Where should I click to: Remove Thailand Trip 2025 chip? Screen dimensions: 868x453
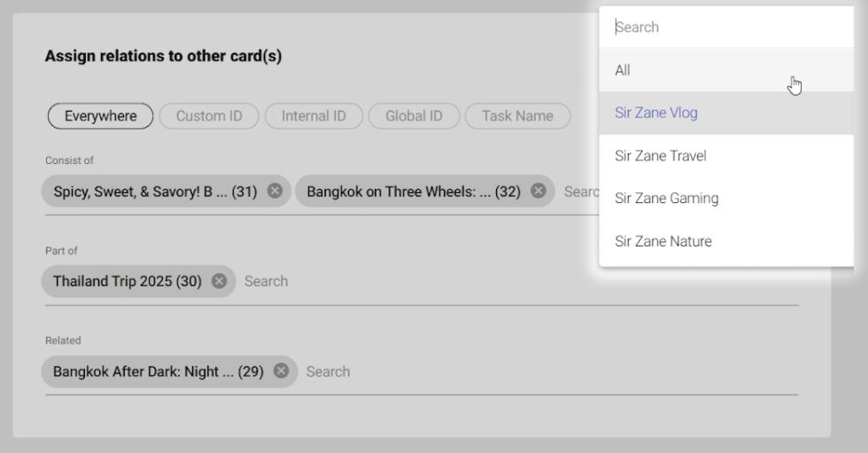tap(220, 281)
